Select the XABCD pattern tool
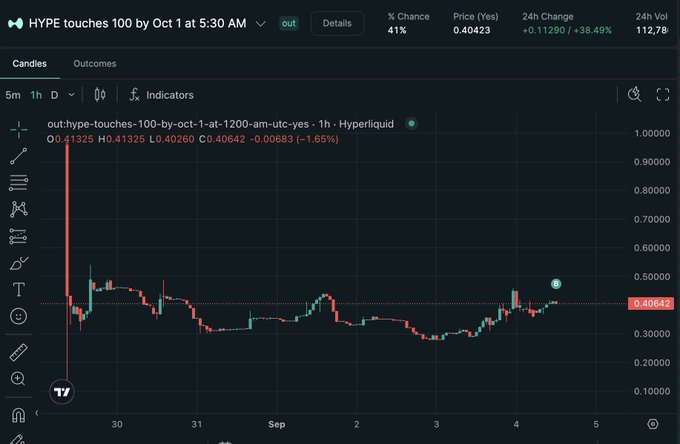The image size is (680, 444). coord(19,209)
